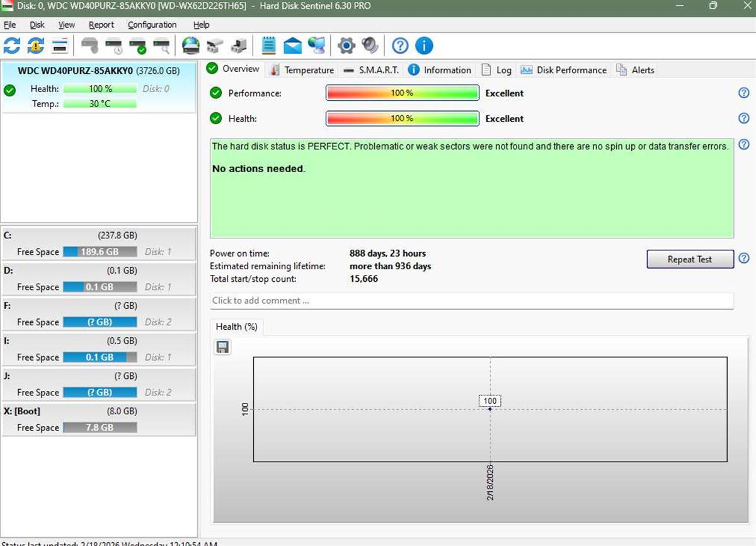Click the blue info circle toolbar icon
756x546 pixels.
pyautogui.click(x=424, y=45)
